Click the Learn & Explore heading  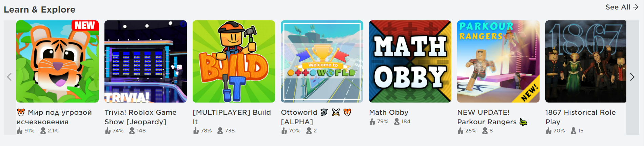click(x=40, y=10)
